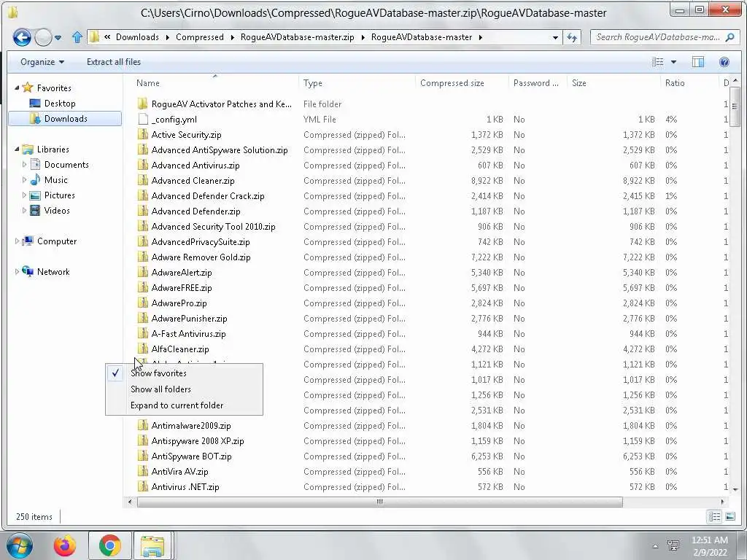This screenshot has height=560, width=747.
Task: Click the search magnifier icon
Action: click(x=729, y=37)
